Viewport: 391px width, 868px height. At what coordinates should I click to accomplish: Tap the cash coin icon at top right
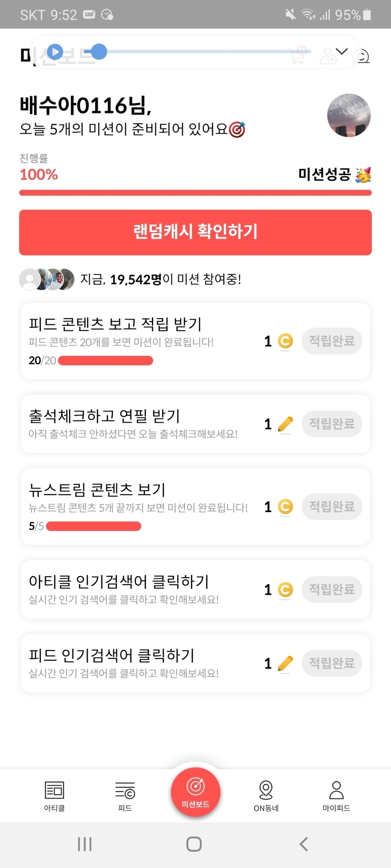[x=363, y=56]
